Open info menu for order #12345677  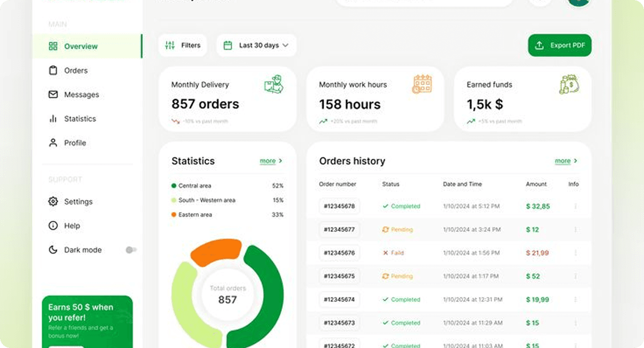(575, 230)
